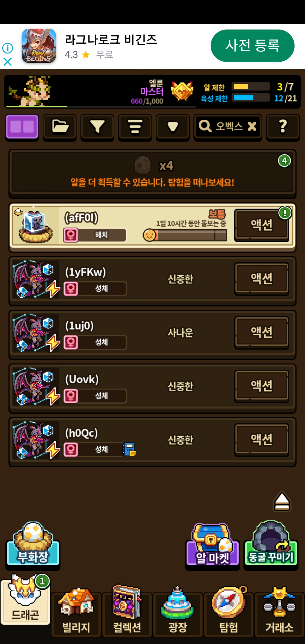Open the 부화장 egg nest icon
The image size is (305, 644).
pos(33,544)
